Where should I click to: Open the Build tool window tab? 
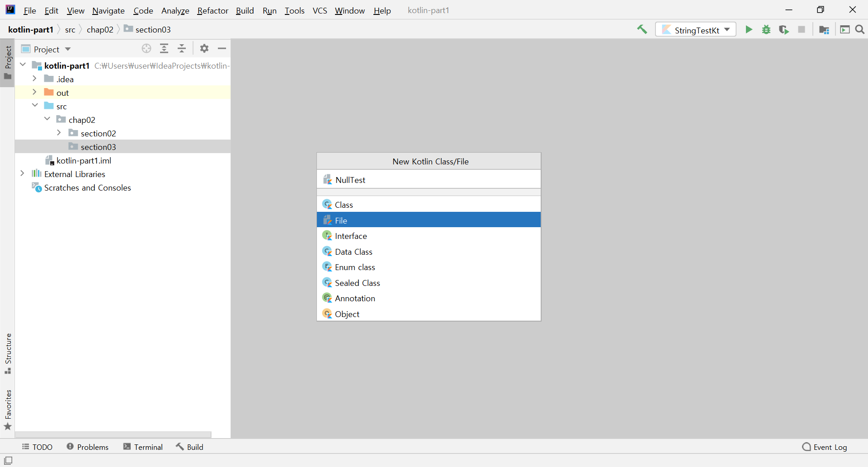click(x=190, y=447)
